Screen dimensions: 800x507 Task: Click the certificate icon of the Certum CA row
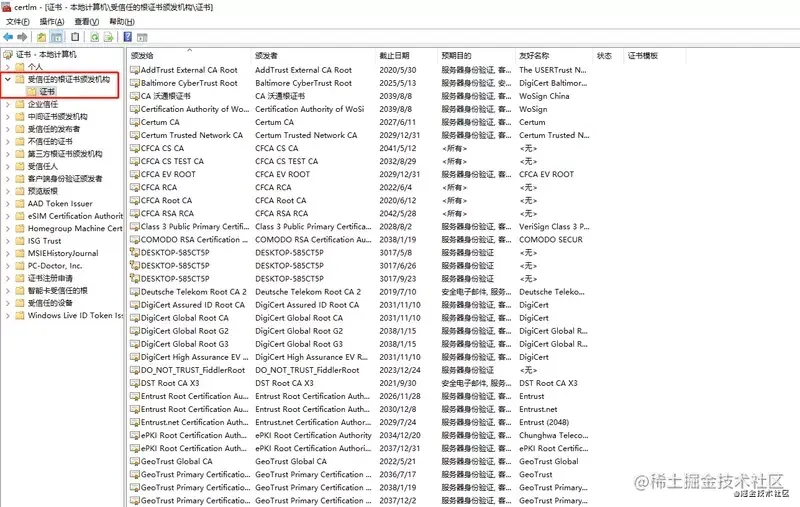[135, 122]
